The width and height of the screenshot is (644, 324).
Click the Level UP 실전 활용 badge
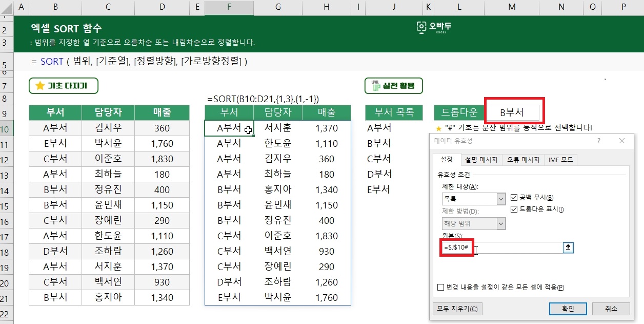[394, 86]
